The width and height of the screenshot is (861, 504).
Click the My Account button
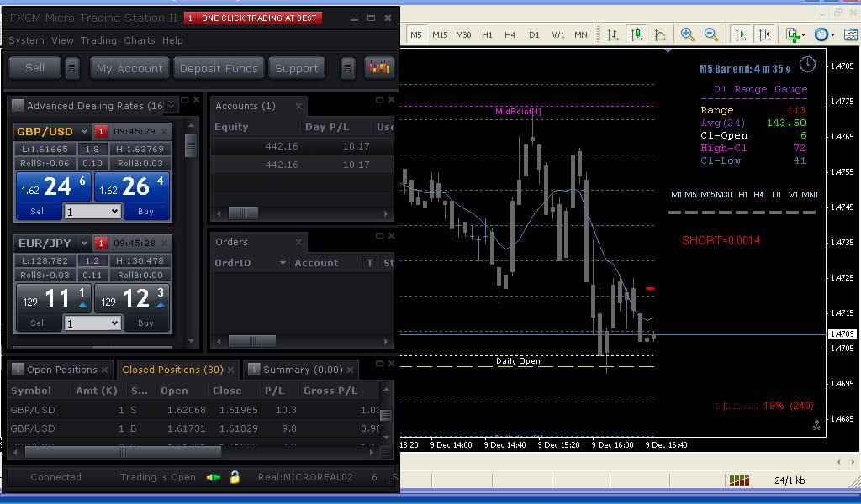coord(129,68)
